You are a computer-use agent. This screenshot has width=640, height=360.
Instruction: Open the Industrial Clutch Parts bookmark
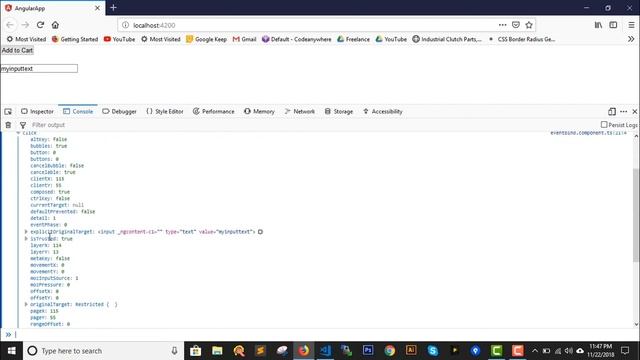(447, 39)
